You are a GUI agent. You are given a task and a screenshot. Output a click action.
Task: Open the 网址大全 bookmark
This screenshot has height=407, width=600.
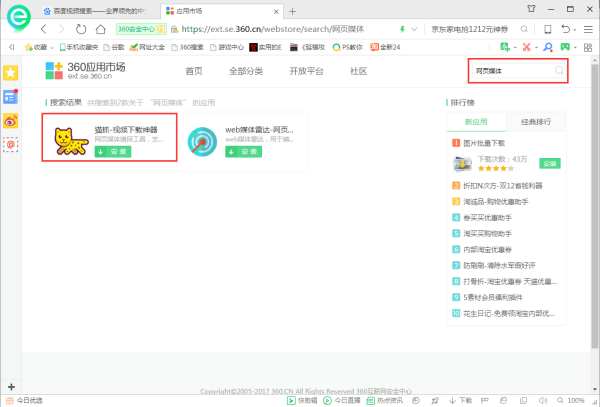[x=147, y=47]
